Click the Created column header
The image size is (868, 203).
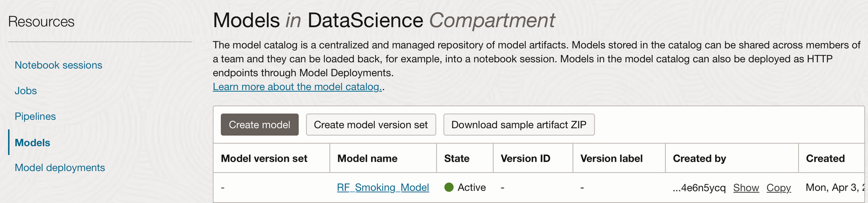[x=825, y=159]
